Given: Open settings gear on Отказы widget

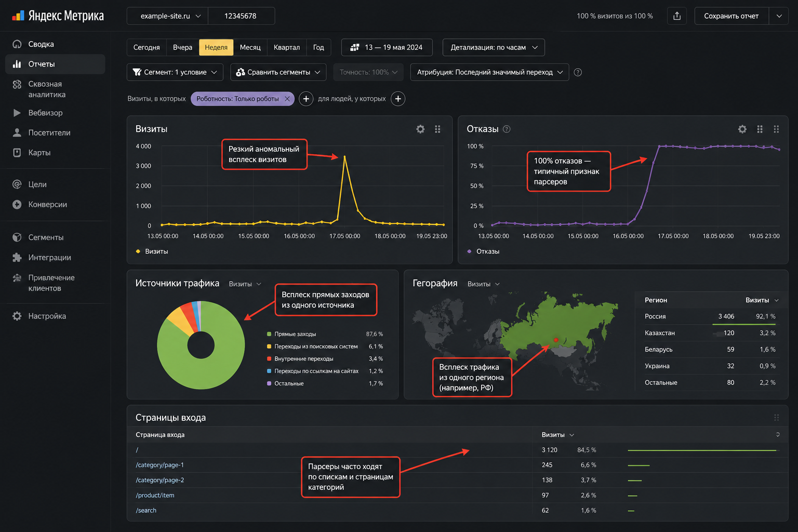Looking at the screenshot, I should click(x=742, y=129).
